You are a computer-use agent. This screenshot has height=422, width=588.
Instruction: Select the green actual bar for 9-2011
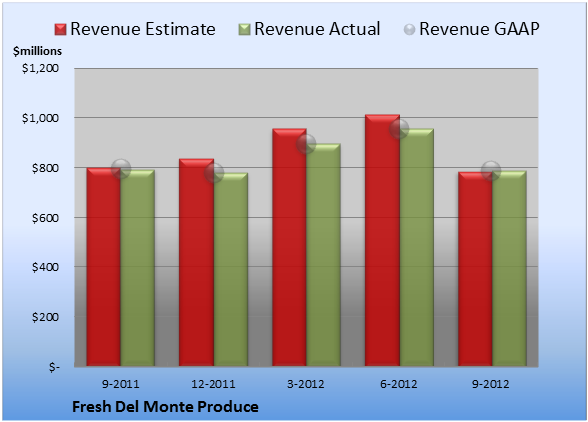[138, 268]
